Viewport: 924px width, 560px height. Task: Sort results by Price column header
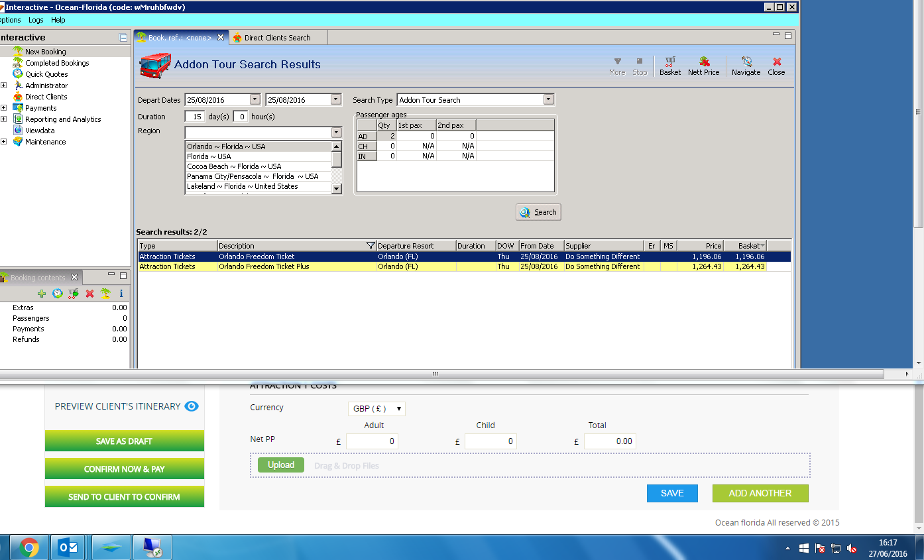pyautogui.click(x=700, y=246)
